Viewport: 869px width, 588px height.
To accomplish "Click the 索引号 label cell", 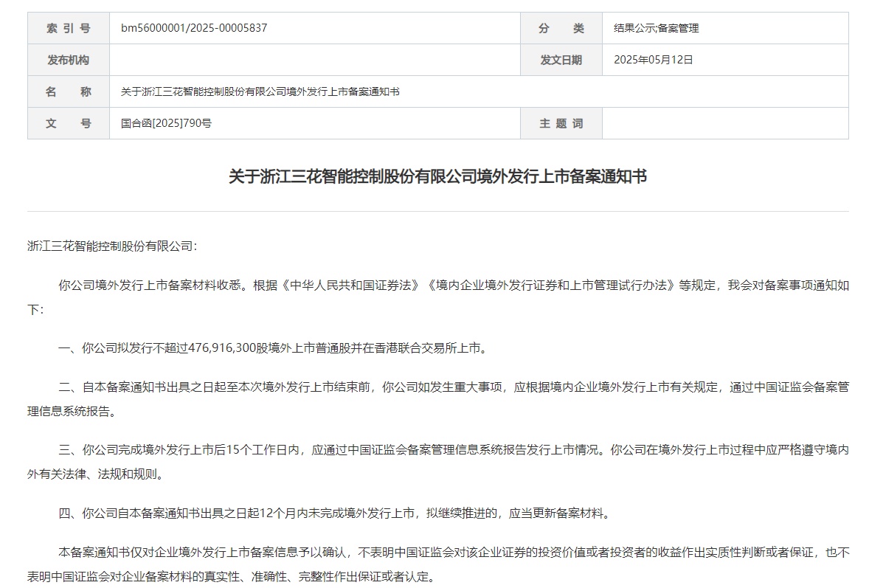I will pos(68,28).
